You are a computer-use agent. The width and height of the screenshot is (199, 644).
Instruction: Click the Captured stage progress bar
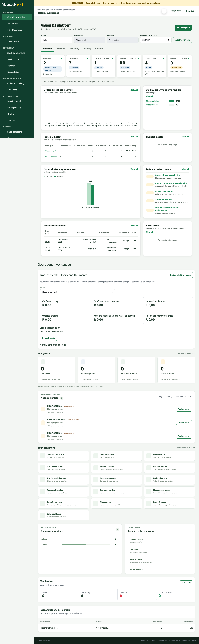(x=86, y=539)
